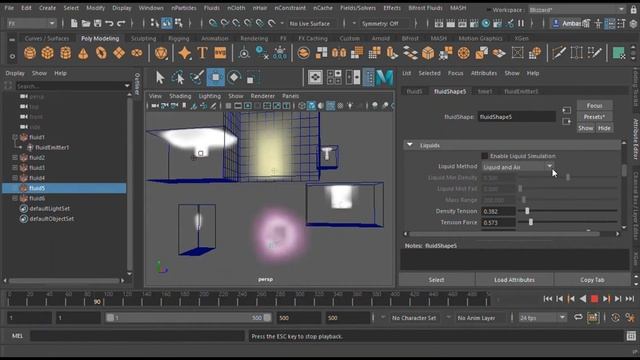Stop playback with the red stop button
The height and width of the screenshot is (360, 640).
pos(594,299)
